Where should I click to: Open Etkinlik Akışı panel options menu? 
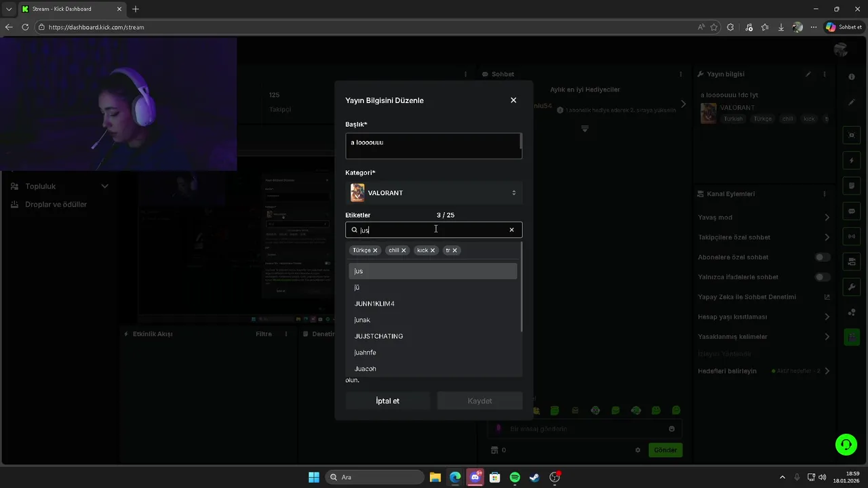click(x=286, y=334)
